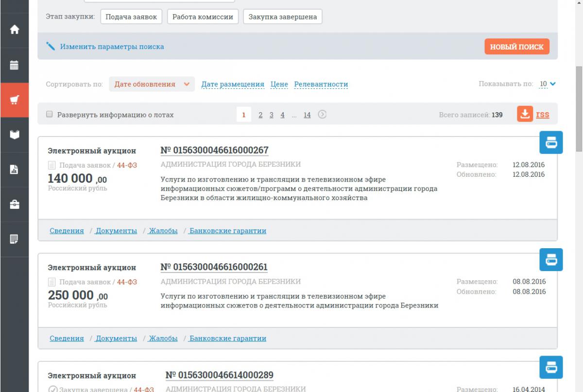Click the briefcase icon in the sidebar
Image resolution: width=583 pixels, height=392 pixels.
point(15,205)
